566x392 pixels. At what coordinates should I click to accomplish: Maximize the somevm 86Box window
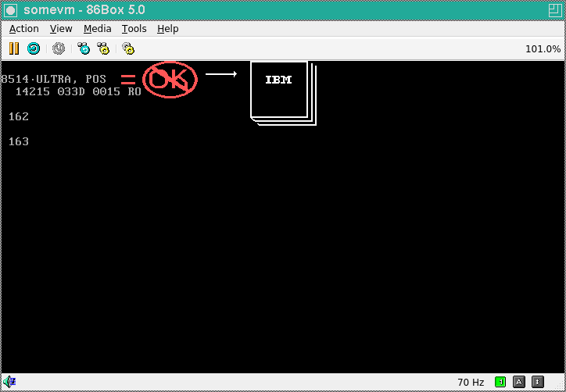coord(555,10)
